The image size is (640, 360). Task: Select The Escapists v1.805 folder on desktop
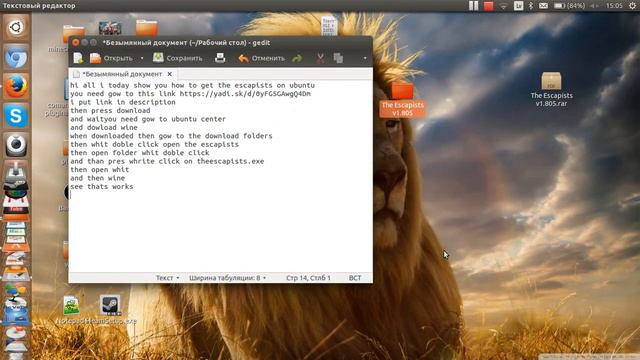click(x=402, y=99)
